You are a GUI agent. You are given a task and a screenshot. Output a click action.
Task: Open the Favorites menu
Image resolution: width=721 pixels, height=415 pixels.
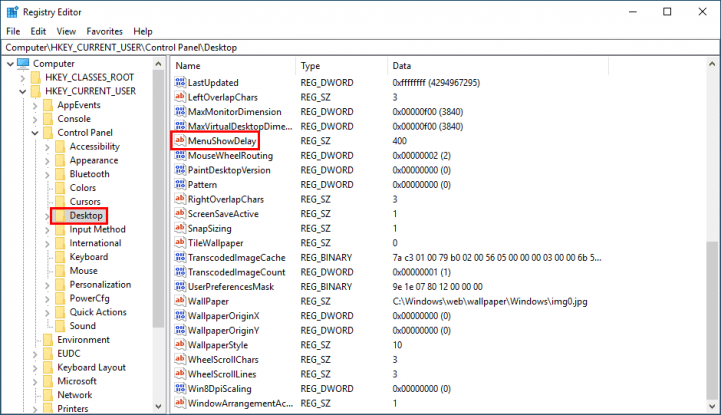pyautogui.click(x=105, y=31)
